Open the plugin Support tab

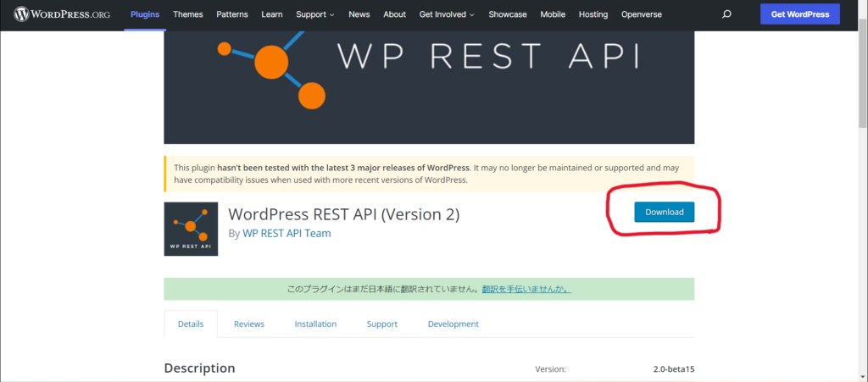tap(382, 324)
